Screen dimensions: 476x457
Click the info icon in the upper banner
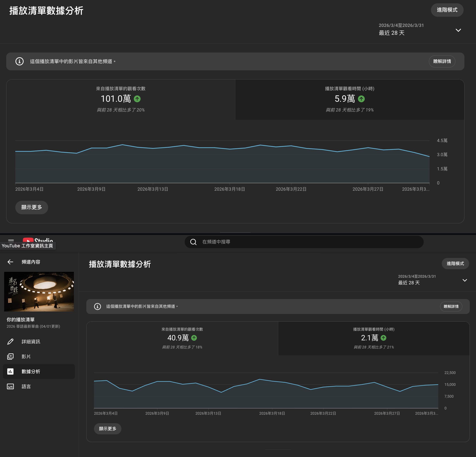(19, 61)
